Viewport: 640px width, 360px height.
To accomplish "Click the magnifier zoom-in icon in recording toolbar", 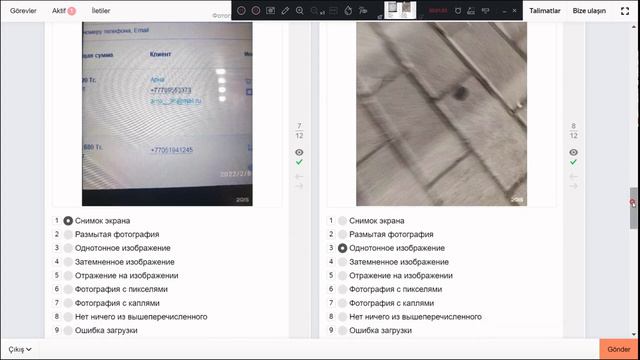I will tap(300, 11).
